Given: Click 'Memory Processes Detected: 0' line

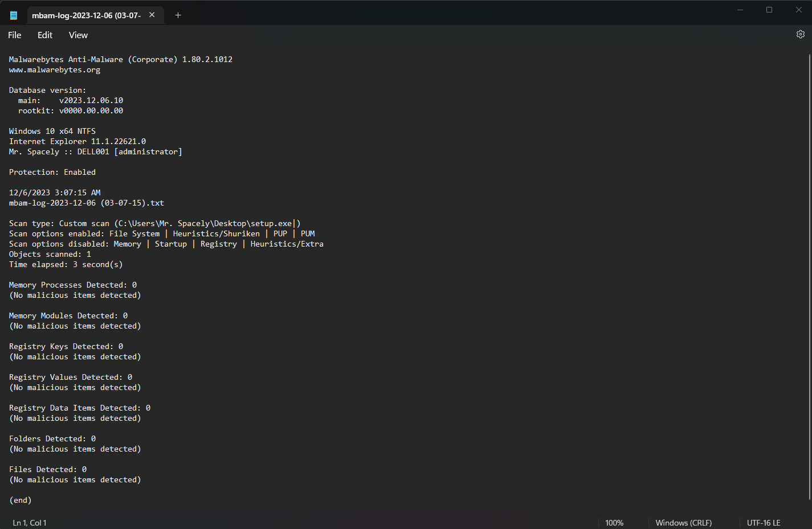Looking at the screenshot, I should 73,285.
